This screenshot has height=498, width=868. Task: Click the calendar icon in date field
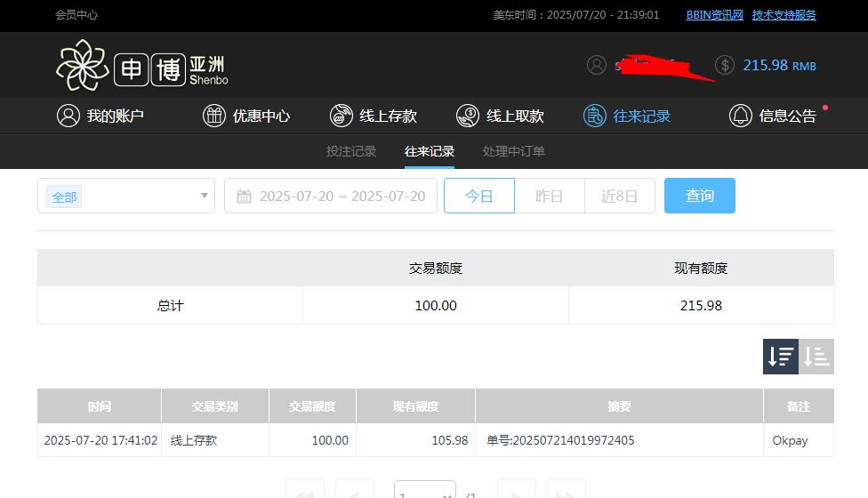244,196
